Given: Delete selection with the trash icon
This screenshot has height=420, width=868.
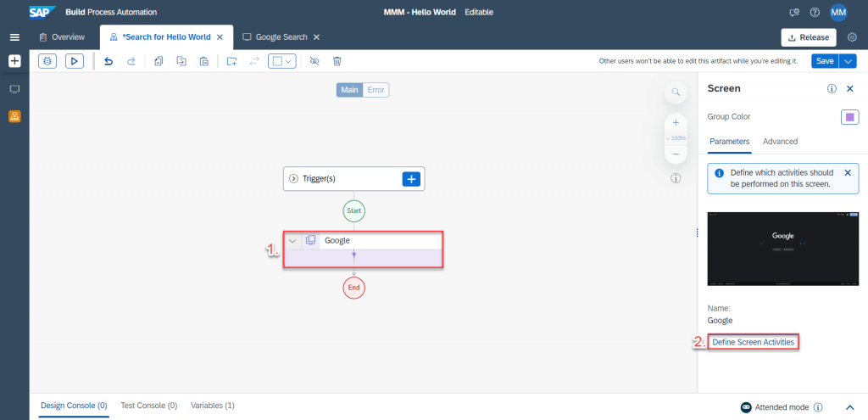Looking at the screenshot, I should (337, 61).
